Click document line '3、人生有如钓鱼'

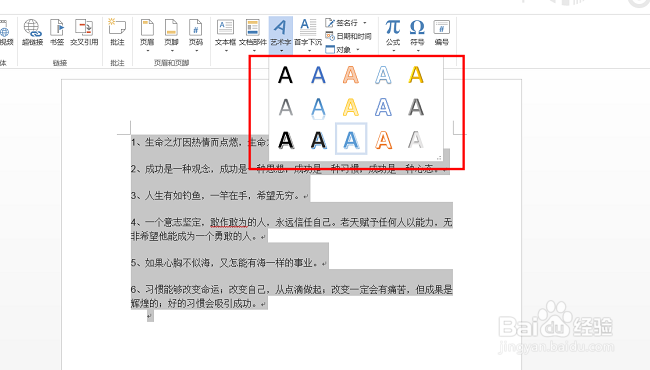point(220,195)
